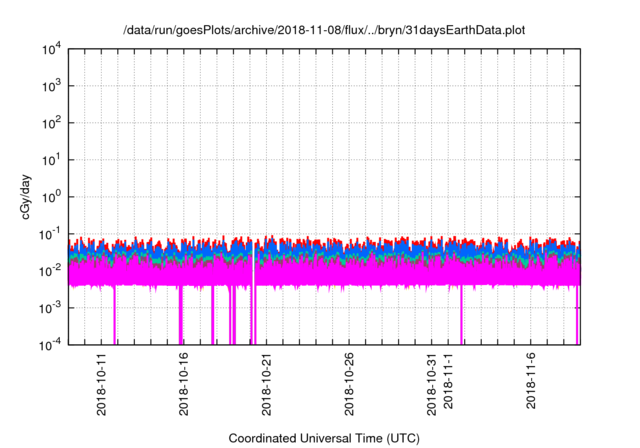
Task: Click the 2018-11-6 date label
Action: (530, 381)
